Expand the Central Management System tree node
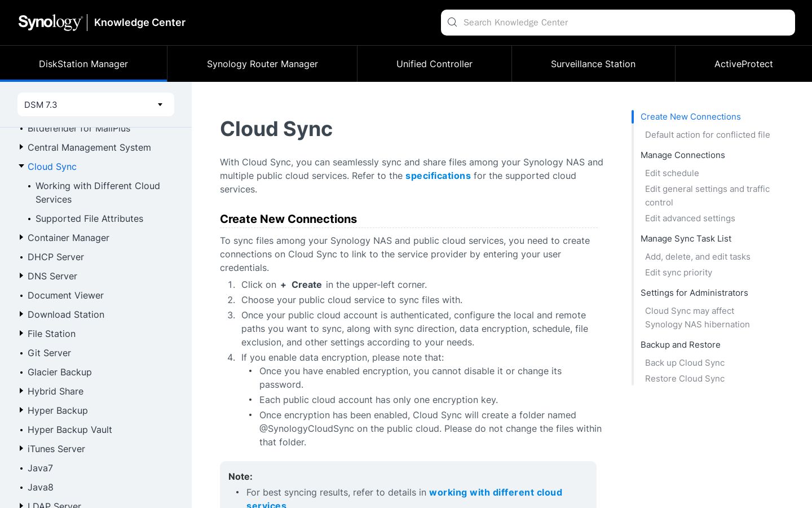 (x=21, y=147)
